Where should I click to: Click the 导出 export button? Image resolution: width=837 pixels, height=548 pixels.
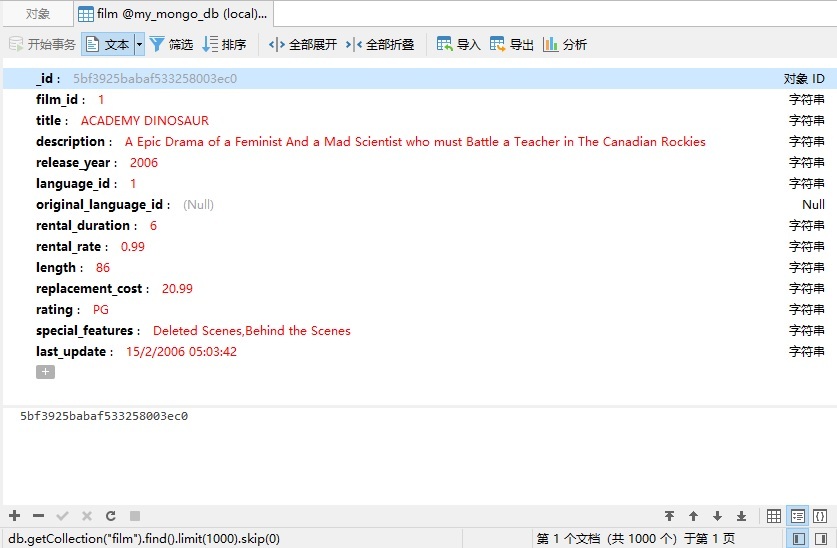pyautogui.click(x=511, y=44)
